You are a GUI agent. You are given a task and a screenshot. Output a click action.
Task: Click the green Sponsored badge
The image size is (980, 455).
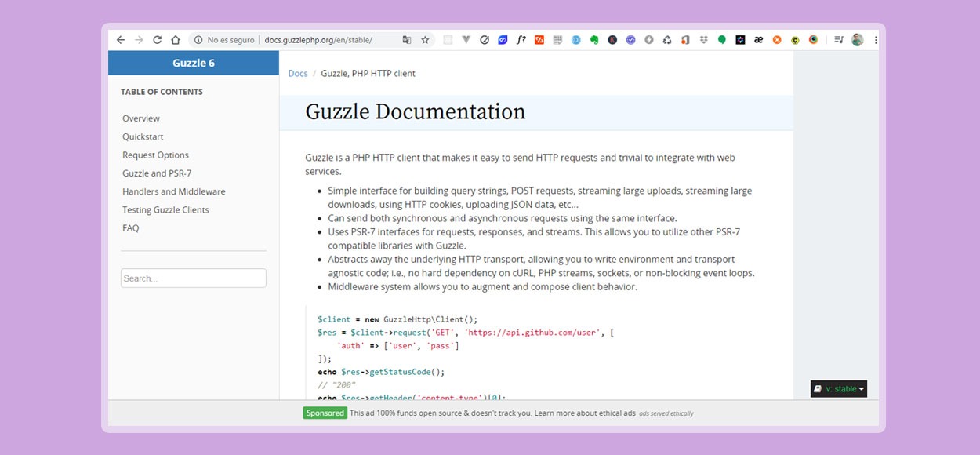click(x=325, y=413)
